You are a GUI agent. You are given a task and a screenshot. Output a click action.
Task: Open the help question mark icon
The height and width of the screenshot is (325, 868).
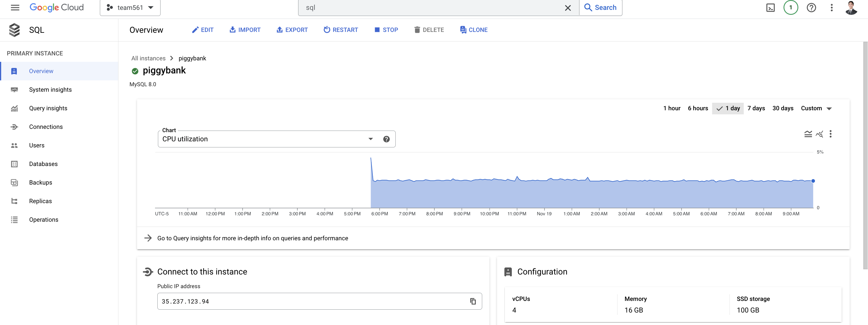pos(811,8)
